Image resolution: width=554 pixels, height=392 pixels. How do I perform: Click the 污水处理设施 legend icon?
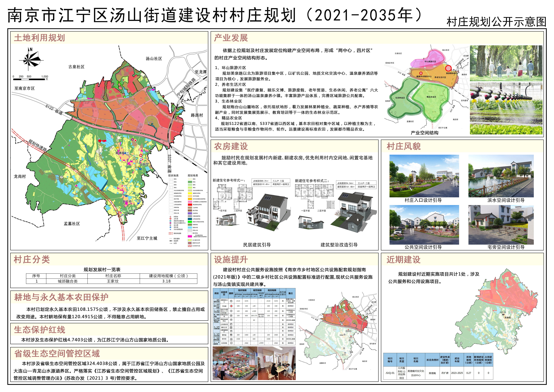click(x=171, y=230)
